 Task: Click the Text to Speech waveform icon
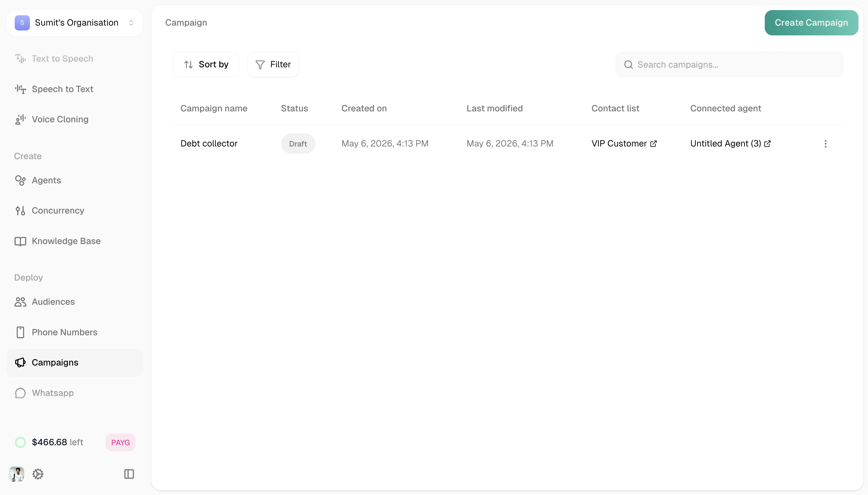click(20, 59)
